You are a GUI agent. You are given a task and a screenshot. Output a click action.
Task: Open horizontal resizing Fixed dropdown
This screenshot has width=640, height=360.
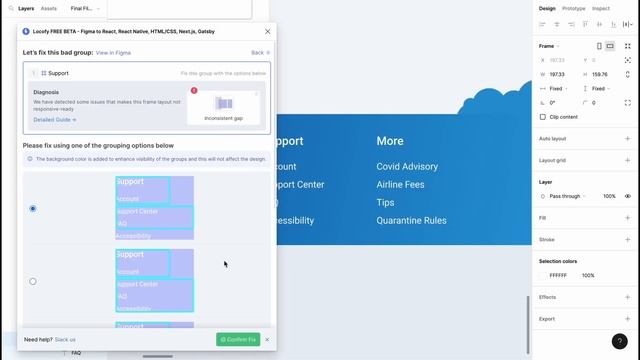tap(558, 89)
